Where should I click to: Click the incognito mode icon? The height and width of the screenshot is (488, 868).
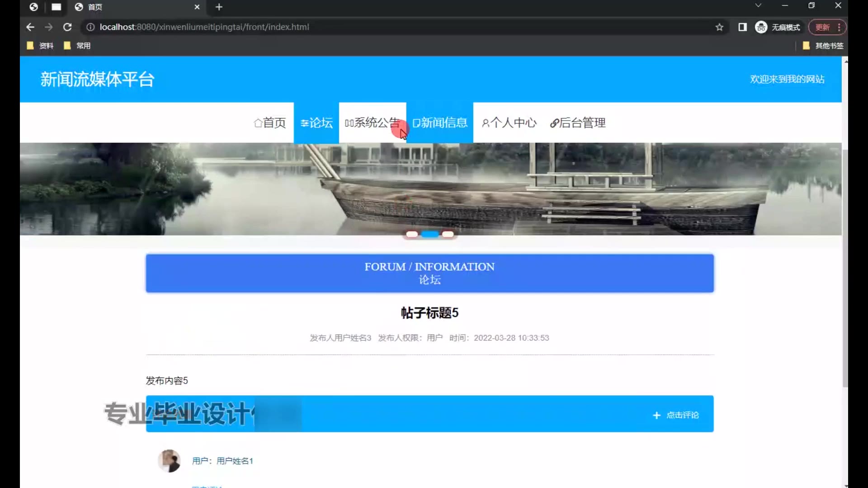click(x=761, y=27)
